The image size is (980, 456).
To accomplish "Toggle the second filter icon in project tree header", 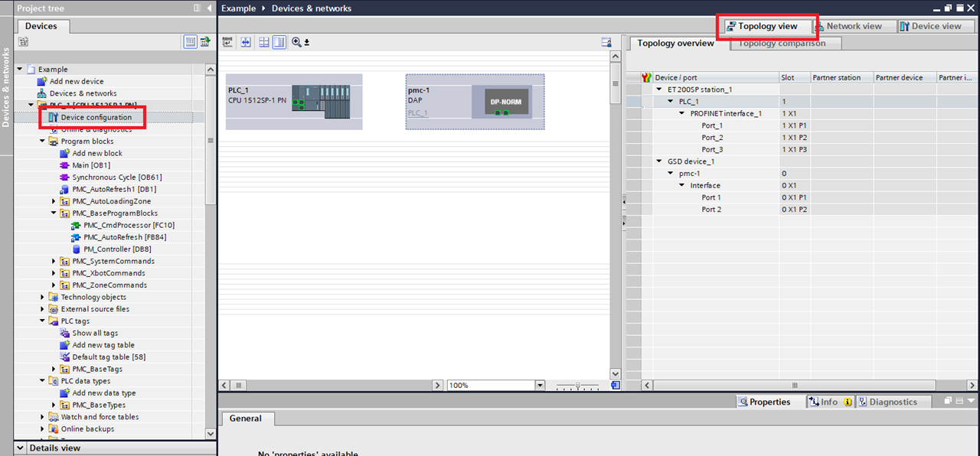I will 204,41.
